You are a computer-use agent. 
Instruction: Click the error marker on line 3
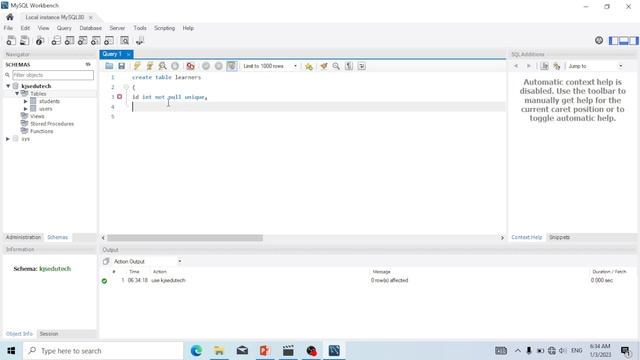tap(120, 97)
